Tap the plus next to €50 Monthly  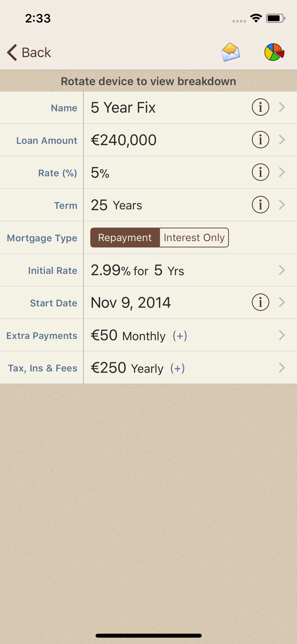click(x=180, y=336)
